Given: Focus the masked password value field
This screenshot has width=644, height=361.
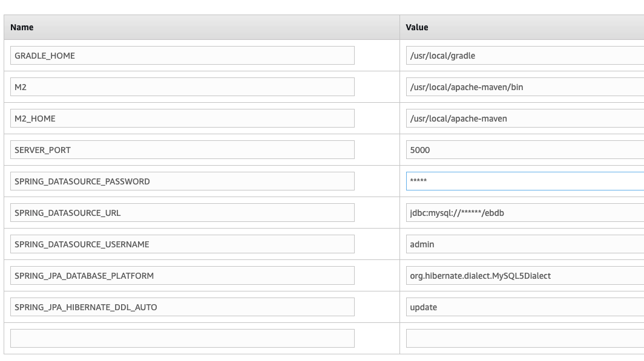Looking at the screenshot, I should [x=524, y=181].
